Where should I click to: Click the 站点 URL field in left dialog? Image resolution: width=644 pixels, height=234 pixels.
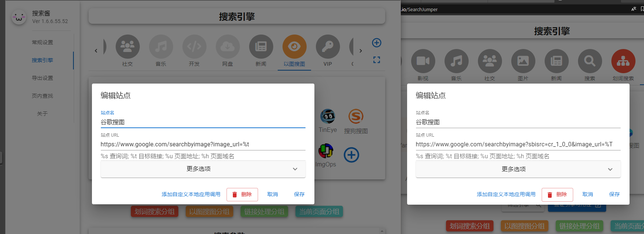(x=203, y=144)
